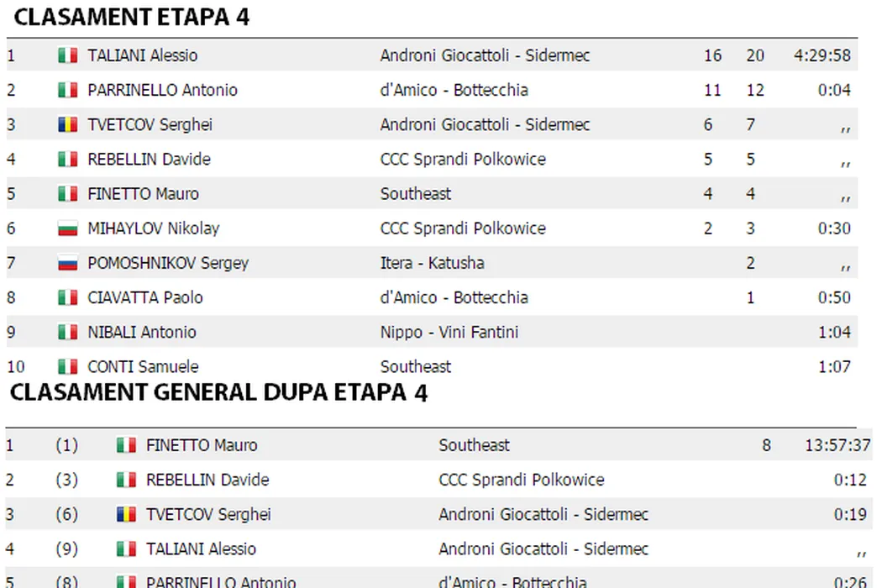Click the Romanian flag next to TVETCOV Serghei in stage results
The image size is (882, 588).
click(x=67, y=125)
